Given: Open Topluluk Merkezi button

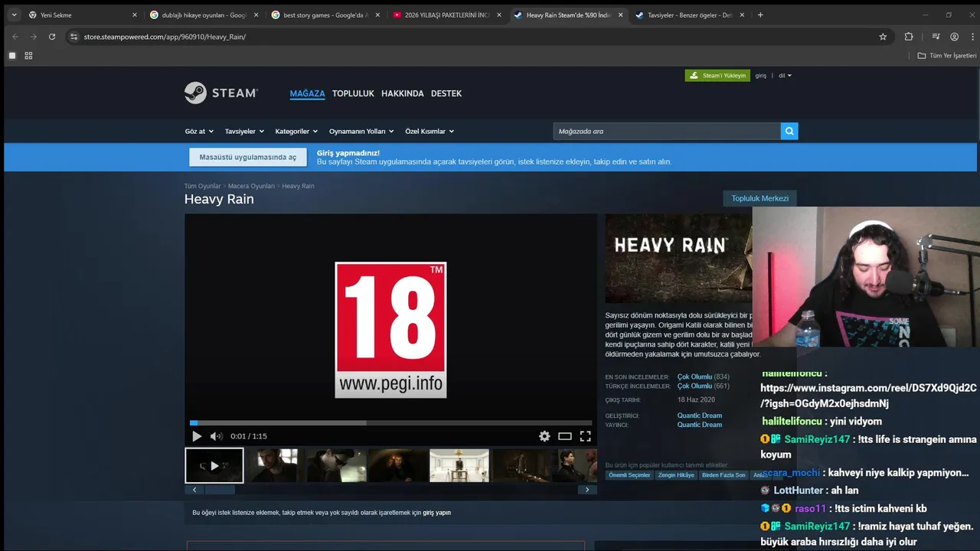Looking at the screenshot, I should click(x=759, y=198).
